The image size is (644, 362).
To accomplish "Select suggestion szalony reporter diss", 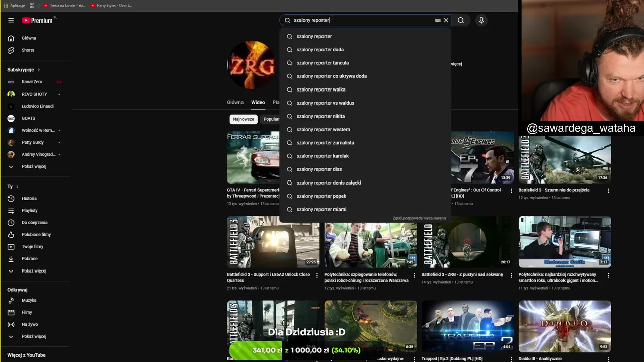I will pos(365,169).
